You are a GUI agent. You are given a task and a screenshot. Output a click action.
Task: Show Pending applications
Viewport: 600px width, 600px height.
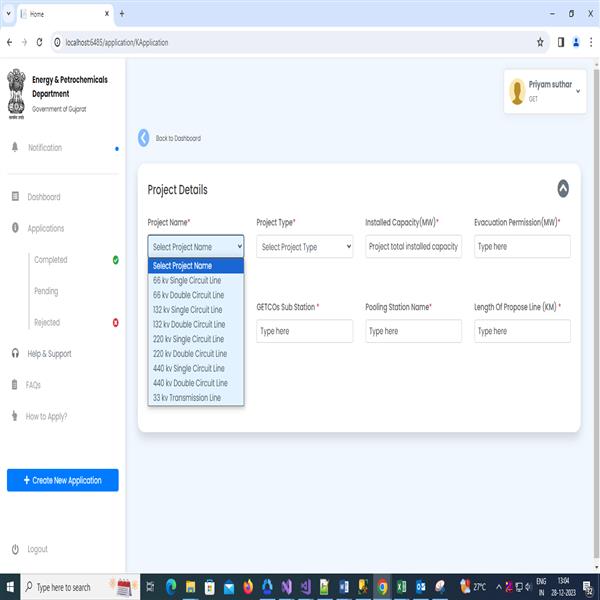[46, 291]
